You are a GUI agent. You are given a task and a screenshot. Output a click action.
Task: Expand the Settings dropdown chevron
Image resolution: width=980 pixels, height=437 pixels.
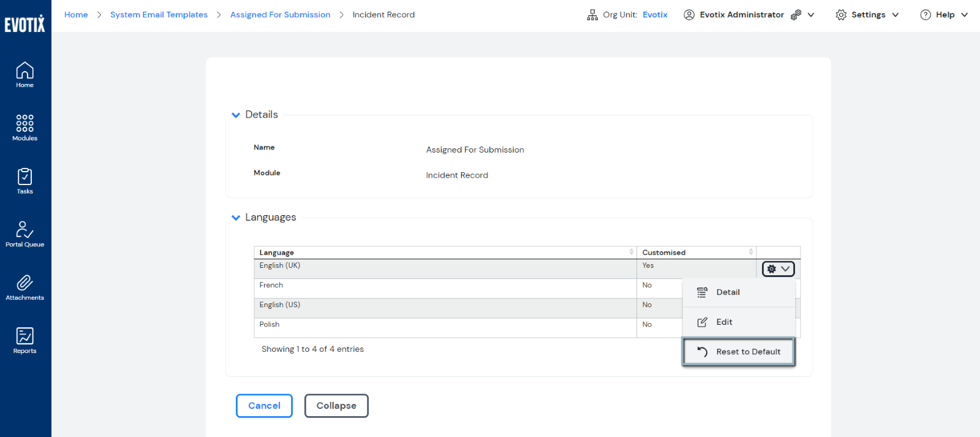(x=895, y=15)
